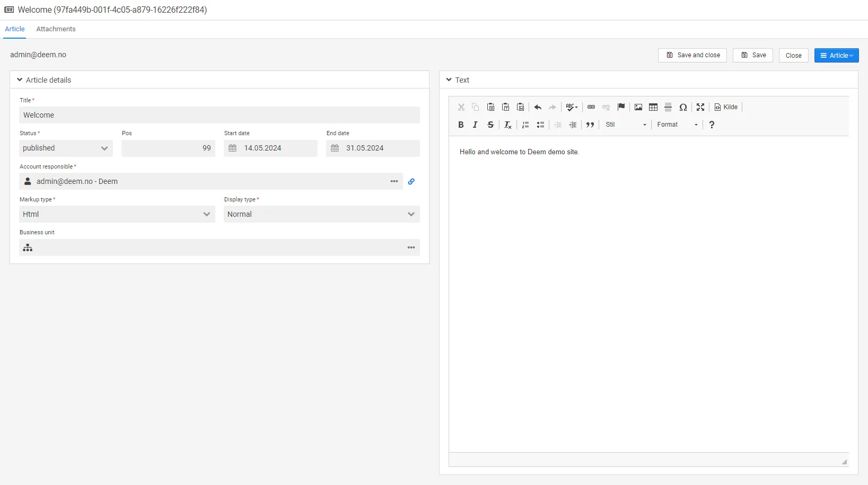Image resolution: width=868 pixels, height=485 pixels.
Task: Insert a block quote
Action: click(x=590, y=125)
